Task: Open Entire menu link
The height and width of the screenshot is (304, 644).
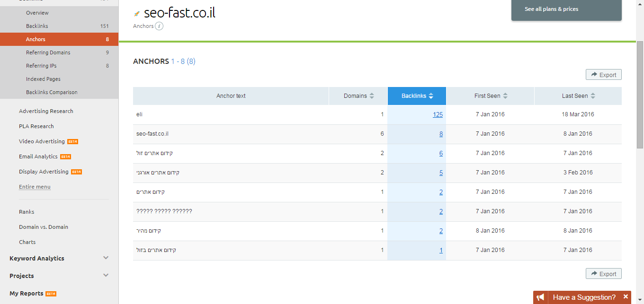Action: pos(35,187)
